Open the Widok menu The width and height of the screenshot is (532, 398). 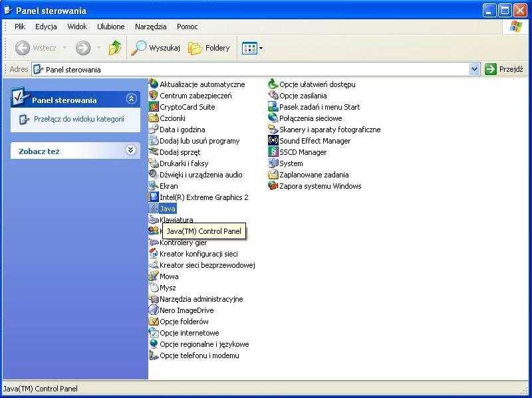77,27
